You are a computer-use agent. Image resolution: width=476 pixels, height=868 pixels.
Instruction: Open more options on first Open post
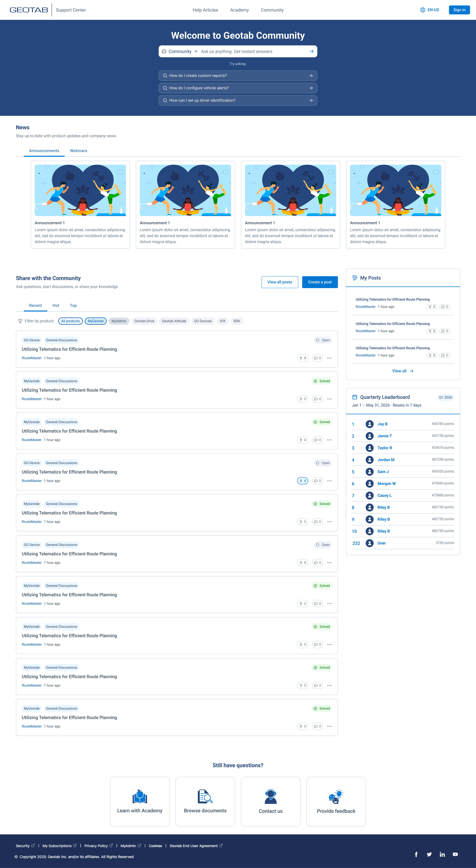click(x=329, y=358)
